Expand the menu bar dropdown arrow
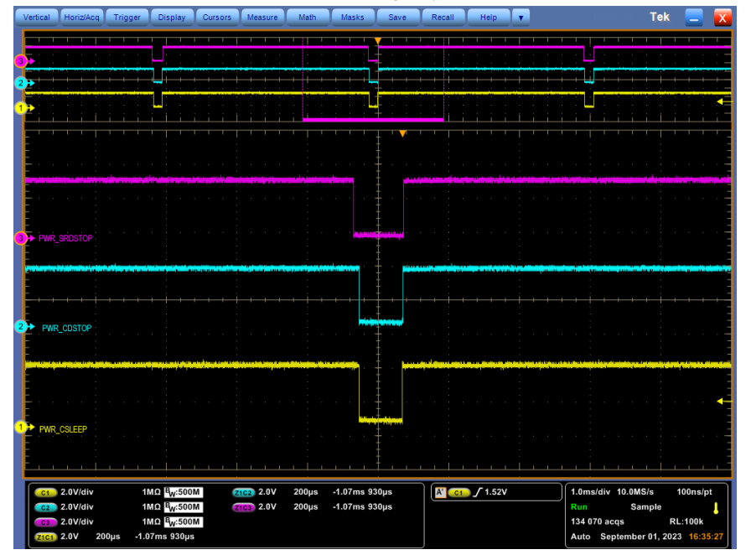The image size is (751, 560). click(x=521, y=17)
